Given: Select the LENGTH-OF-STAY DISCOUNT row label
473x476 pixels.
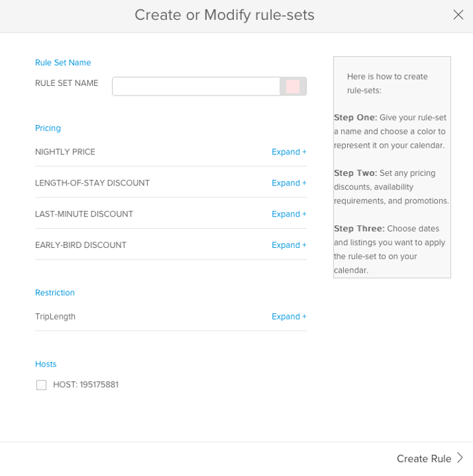Looking at the screenshot, I should (x=92, y=183).
